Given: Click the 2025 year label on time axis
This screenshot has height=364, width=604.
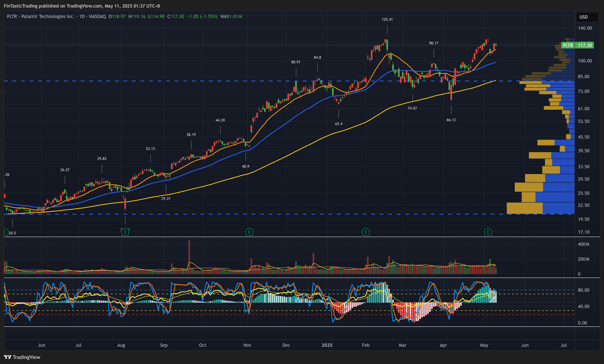Looking at the screenshot, I should [327, 345].
